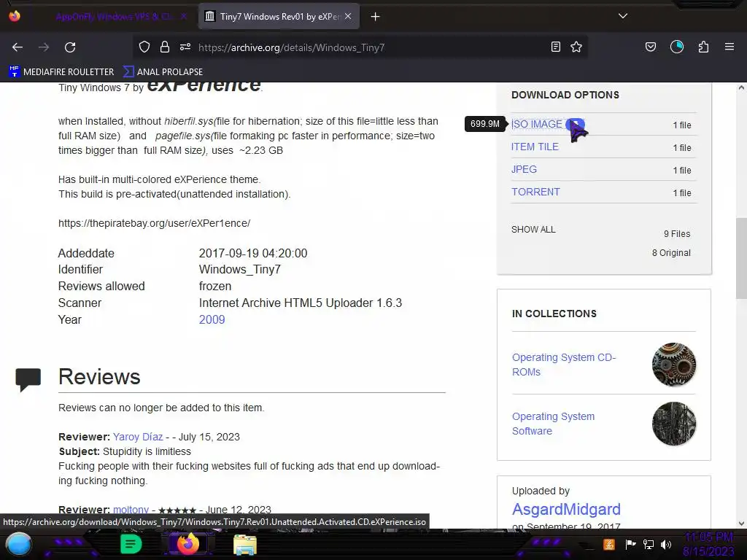Show site security info via padlock icon

pos(165,47)
